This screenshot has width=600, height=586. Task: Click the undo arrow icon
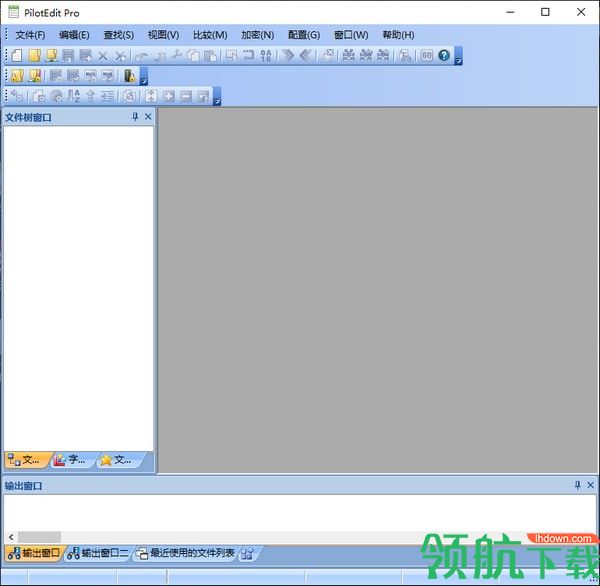click(x=142, y=56)
